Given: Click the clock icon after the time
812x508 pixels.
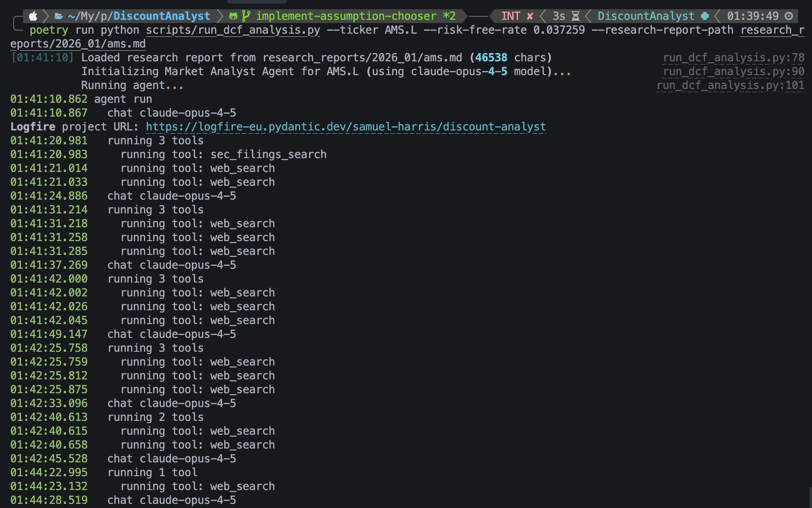Looking at the screenshot, I should pyautogui.click(x=789, y=16).
